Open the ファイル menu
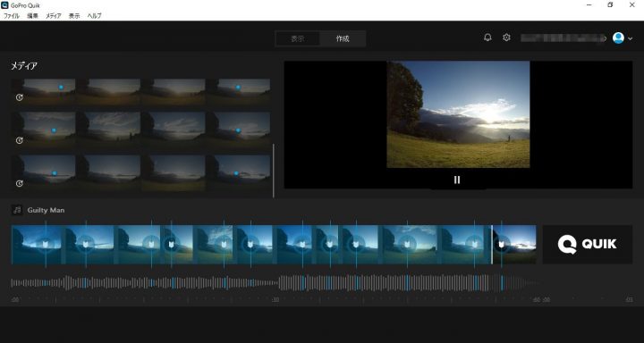The image size is (644, 343). [12, 16]
